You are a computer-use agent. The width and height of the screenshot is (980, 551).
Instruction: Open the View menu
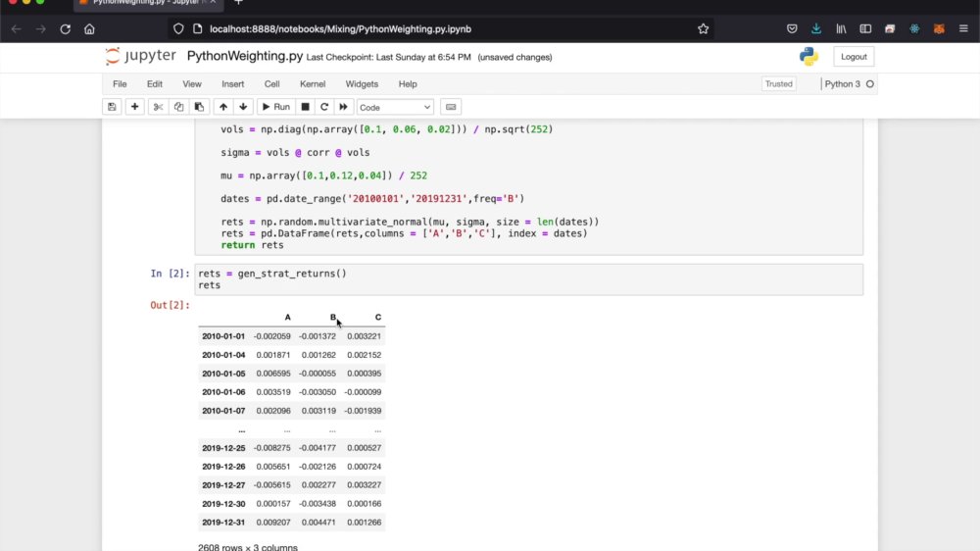point(192,83)
